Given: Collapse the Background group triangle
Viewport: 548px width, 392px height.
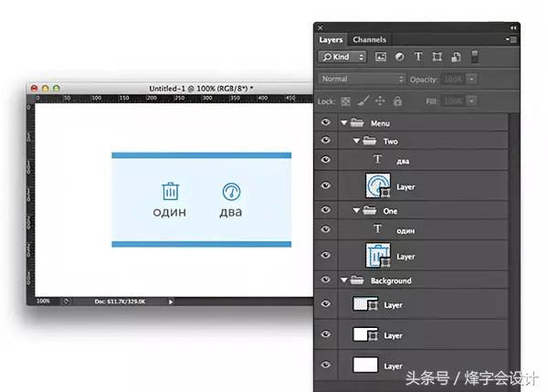Looking at the screenshot, I should tap(344, 281).
